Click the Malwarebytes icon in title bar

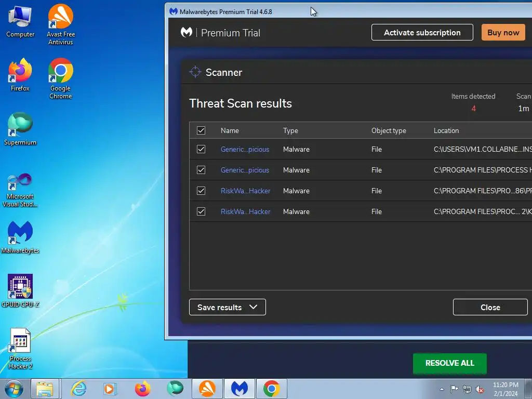174,11
